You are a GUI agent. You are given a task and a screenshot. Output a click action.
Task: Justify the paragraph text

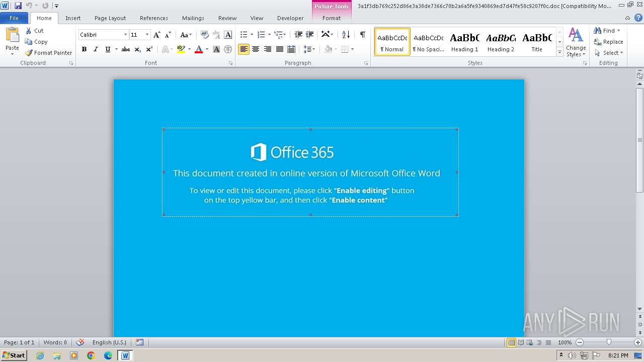(x=279, y=49)
